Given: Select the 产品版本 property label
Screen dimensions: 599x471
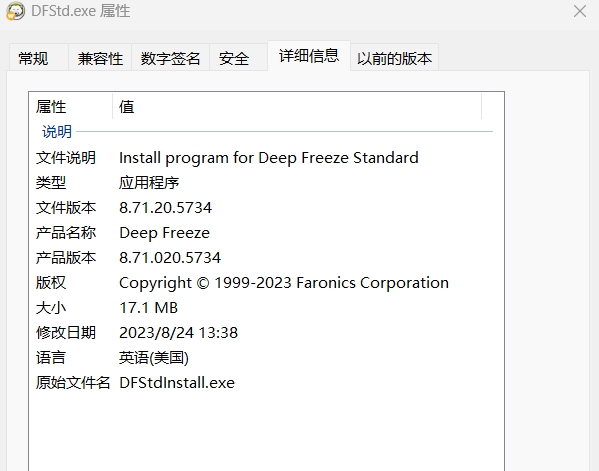Looking at the screenshot, I should (x=66, y=257).
